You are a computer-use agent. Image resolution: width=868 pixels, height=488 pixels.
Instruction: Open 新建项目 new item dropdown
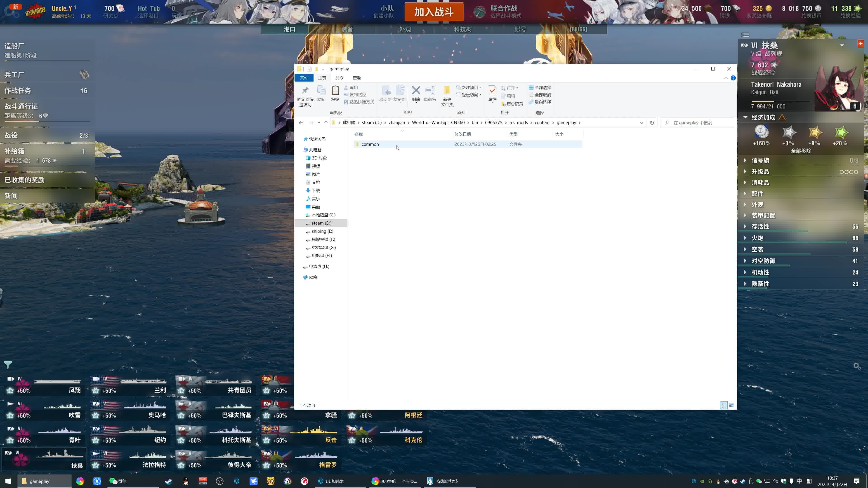click(469, 88)
